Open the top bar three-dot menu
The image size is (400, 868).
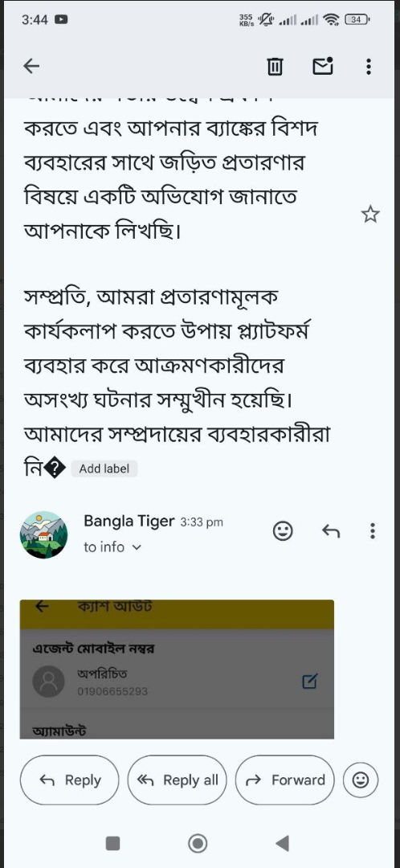pyautogui.click(x=369, y=67)
